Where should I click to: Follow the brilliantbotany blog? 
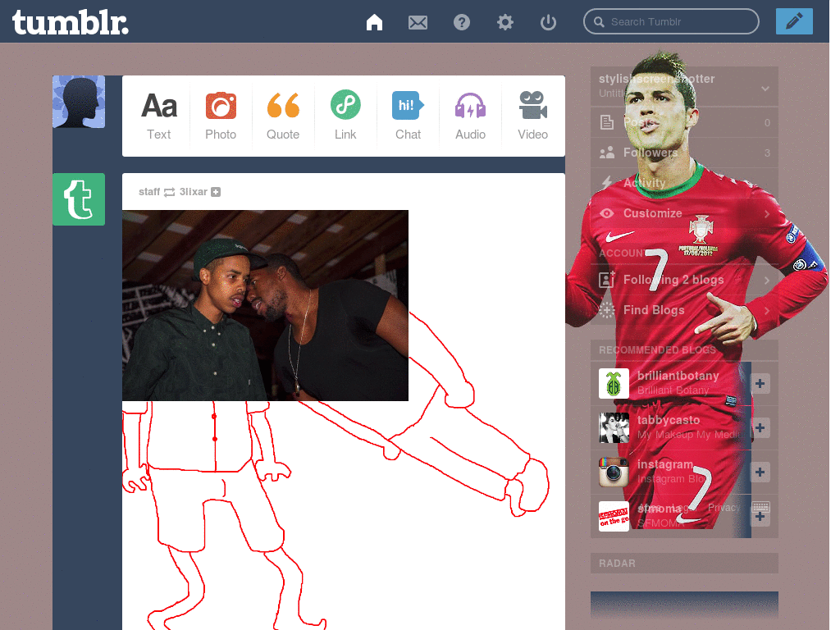pos(760,383)
